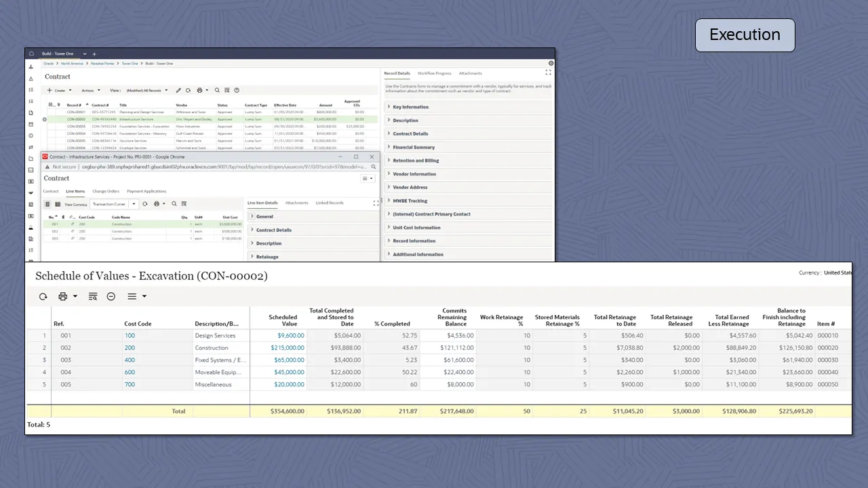Click the search magnifier icon in Contract log toolbar
The height and width of the screenshot is (488, 868).
(x=217, y=90)
